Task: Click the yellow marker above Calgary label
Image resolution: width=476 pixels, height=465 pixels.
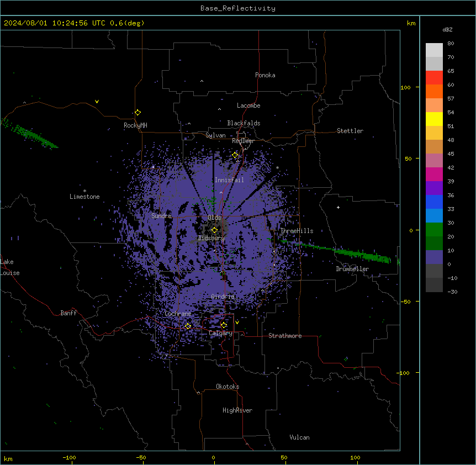Action: [224, 325]
